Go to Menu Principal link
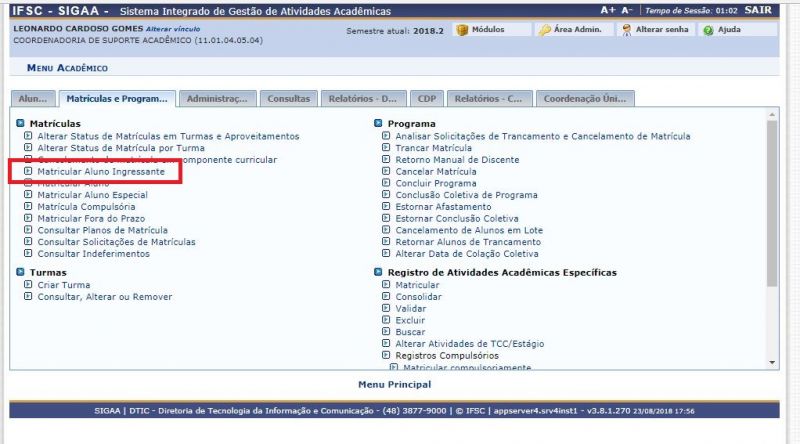This screenshot has width=800, height=444. pyautogui.click(x=394, y=384)
